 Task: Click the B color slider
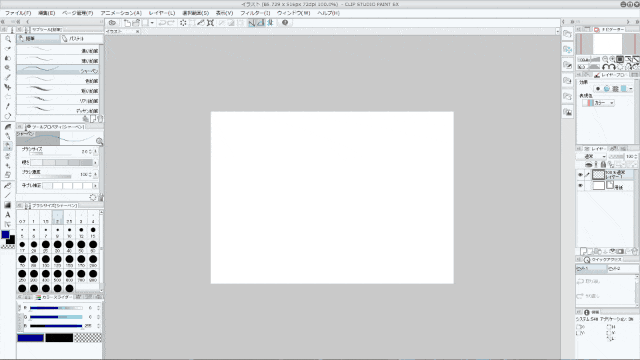coord(56,326)
